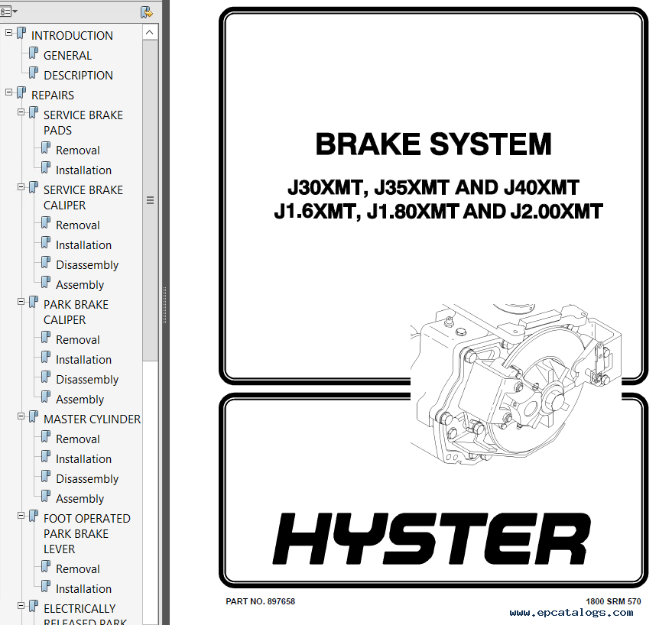This screenshot has height=625, width=672.
Task: Collapse the SERVICE BRAKE CALIPER node
Action: (x=21, y=186)
